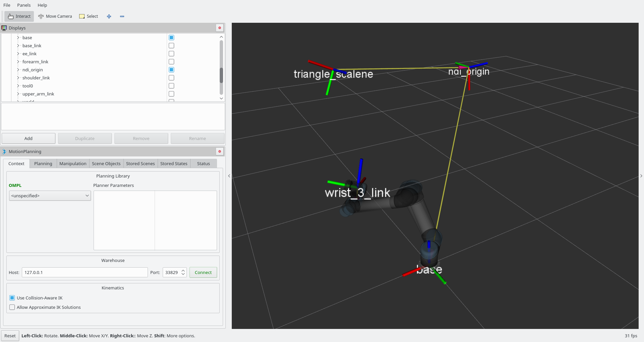Click the Displays list scrollbar thumb
The width and height of the screenshot is (644, 342).
pyautogui.click(x=221, y=75)
